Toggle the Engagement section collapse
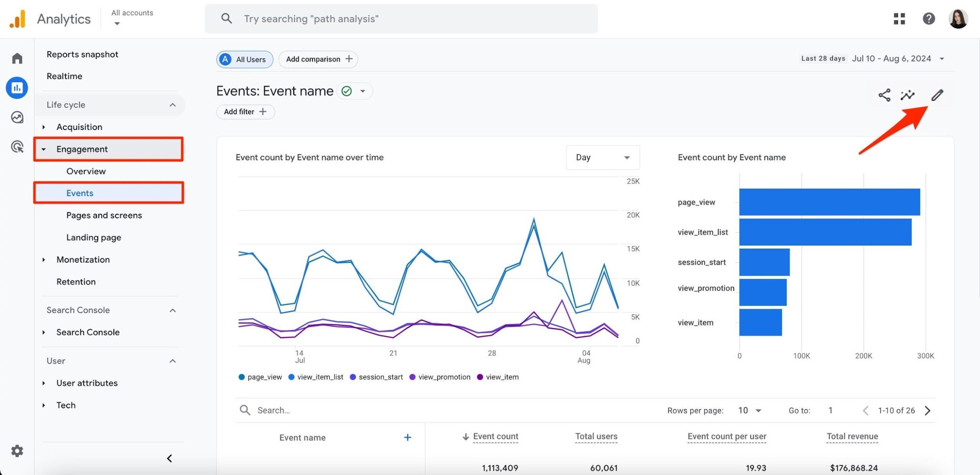Screen dimensions: 980x475 point(43,149)
